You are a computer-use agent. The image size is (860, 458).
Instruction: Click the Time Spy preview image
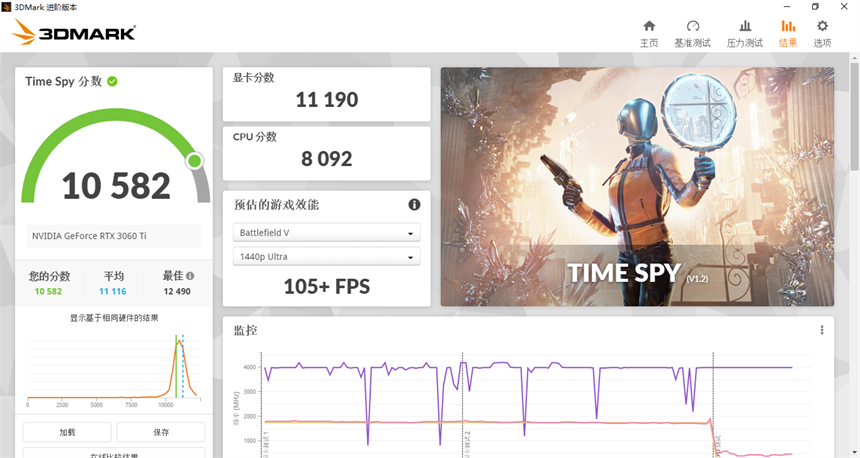[x=637, y=186]
